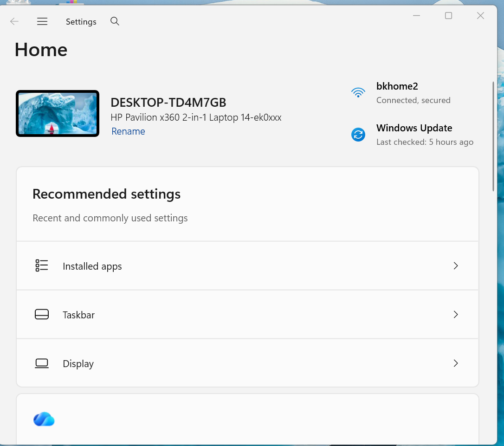Screen dimensions: 504x446
Task: Close the Settings window
Action: (480, 15)
